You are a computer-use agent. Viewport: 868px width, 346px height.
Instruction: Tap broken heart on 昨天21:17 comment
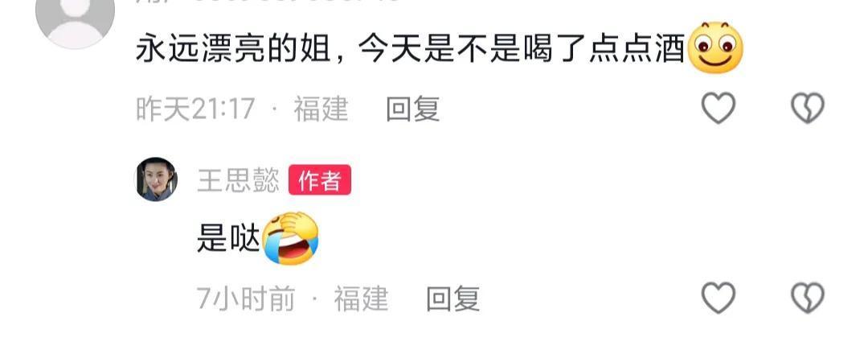tap(808, 108)
